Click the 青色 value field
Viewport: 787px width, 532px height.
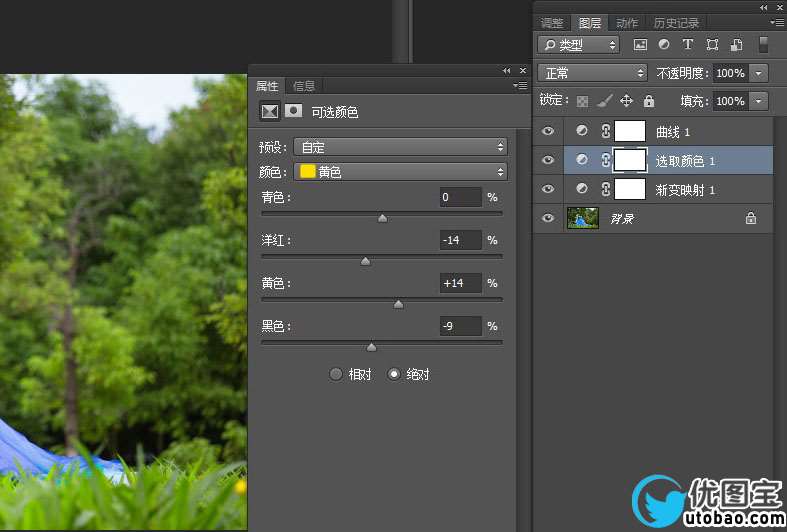[x=461, y=197]
